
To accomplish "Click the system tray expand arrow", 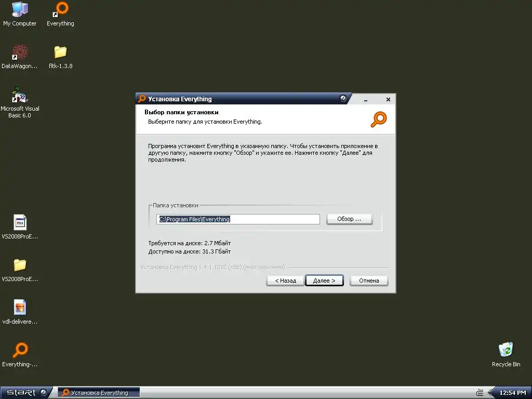I will click(x=491, y=393).
